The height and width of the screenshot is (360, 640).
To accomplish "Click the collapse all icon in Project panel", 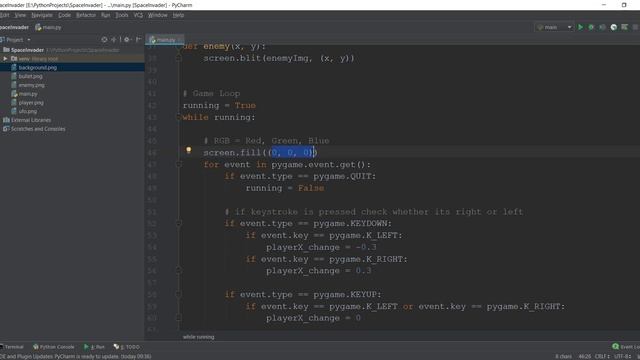I will [x=115, y=40].
